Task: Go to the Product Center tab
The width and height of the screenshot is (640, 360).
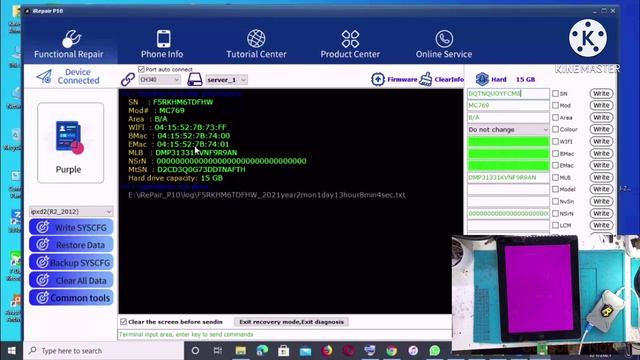Action: click(350, 44)
